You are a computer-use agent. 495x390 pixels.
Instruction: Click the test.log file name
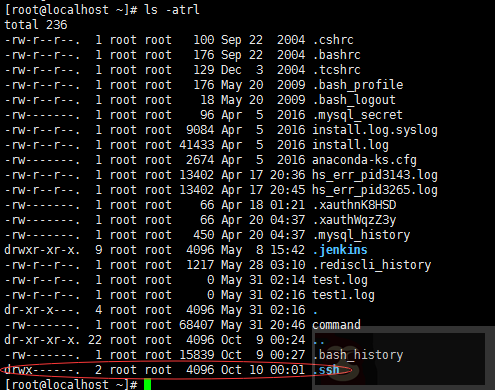tap(340, 280)
